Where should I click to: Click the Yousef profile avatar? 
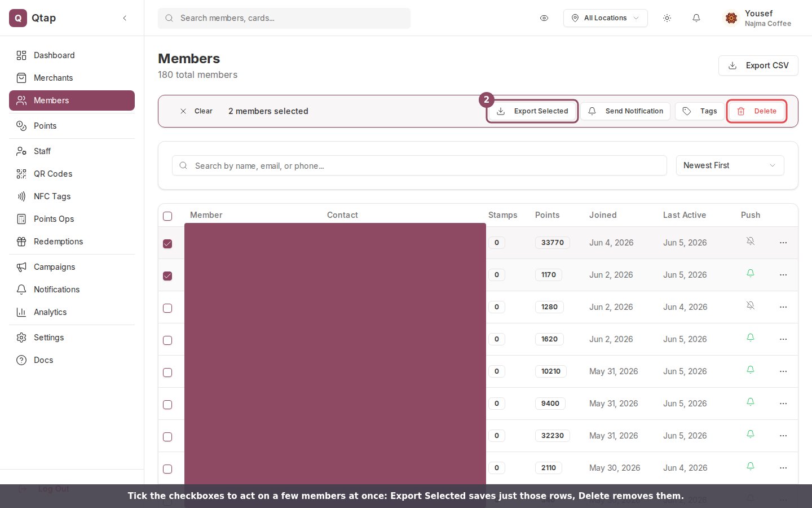[x=731, y=18]
